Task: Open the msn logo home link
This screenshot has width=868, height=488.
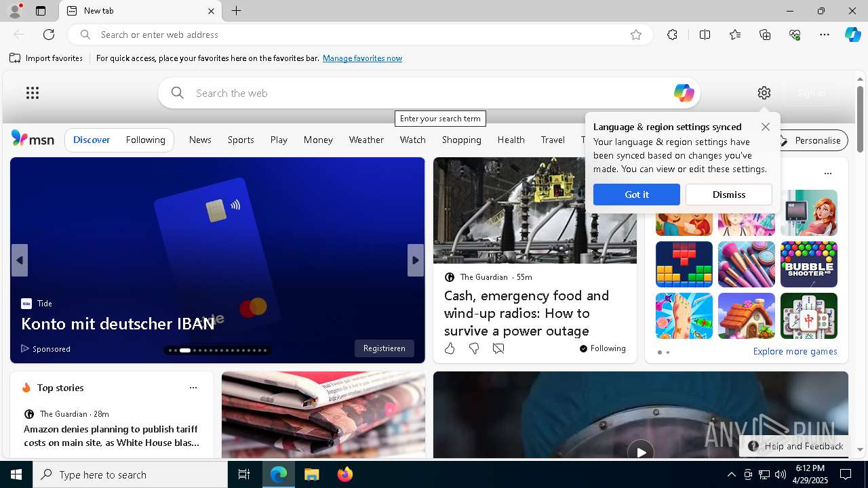Action: [x=33, y=139]
